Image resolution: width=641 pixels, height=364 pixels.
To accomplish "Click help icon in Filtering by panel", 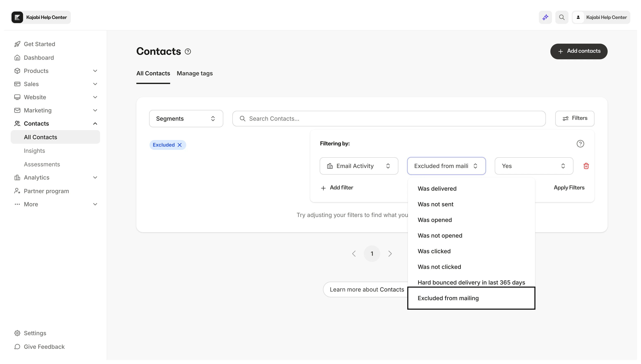I will click(x=580, y=144).
